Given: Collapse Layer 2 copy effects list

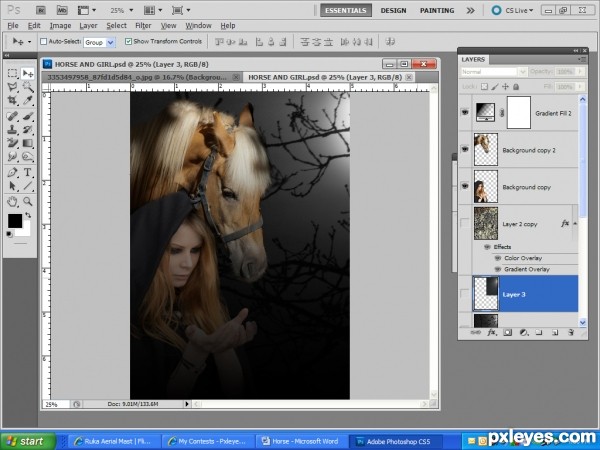Looking at the screenshot, I should coord(575,223).
